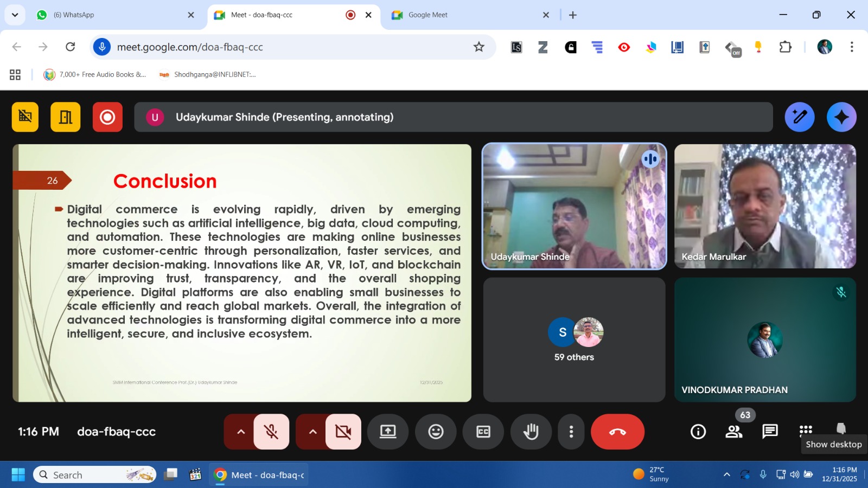Image resolution: width=868 pixels, height=488 pixels.
Task: Turn on the disabled camera button
Action: (343, 432)
